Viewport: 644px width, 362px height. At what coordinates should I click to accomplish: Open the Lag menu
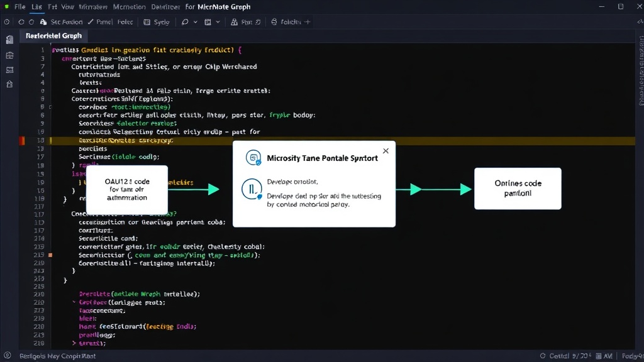coord(36,7)
